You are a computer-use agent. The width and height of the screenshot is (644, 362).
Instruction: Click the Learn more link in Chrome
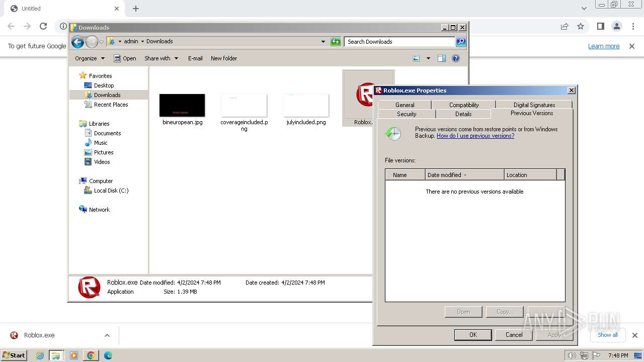[604, 46]
